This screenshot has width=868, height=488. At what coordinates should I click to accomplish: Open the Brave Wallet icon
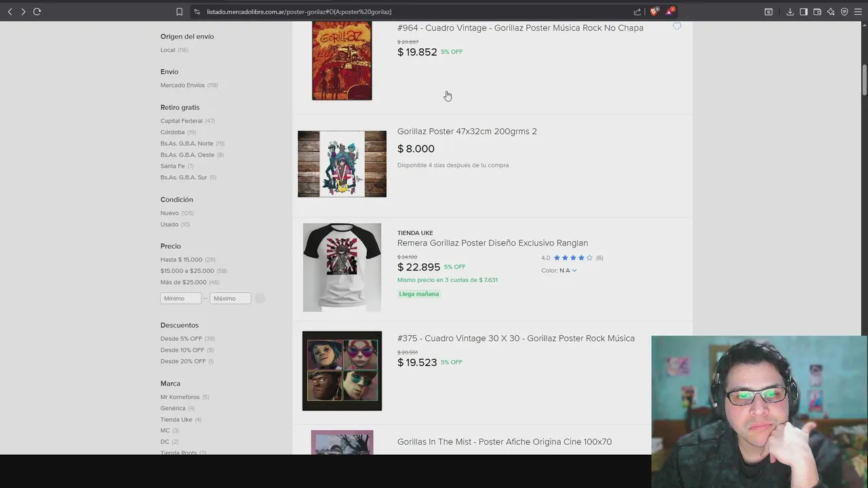(817, 12)
